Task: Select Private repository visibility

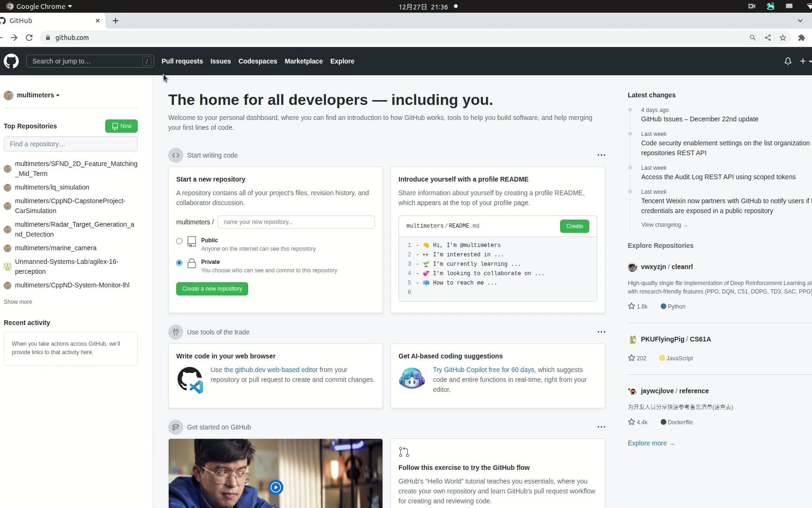Action: pos(179,262)
